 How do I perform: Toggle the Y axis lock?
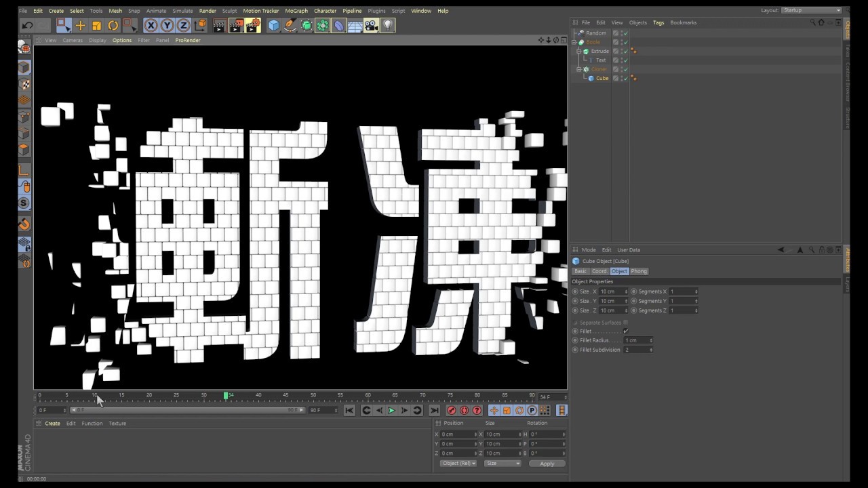coord(167,26)
